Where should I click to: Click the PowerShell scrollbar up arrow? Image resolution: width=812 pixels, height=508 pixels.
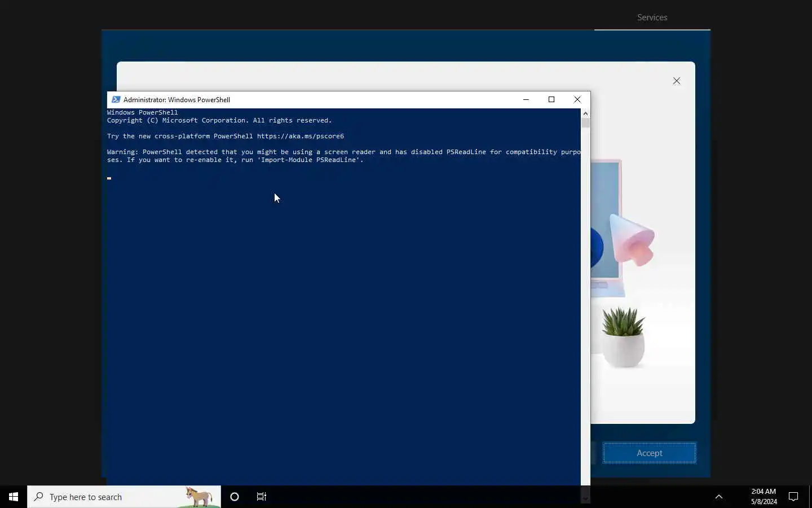click(x=585, y=113)
